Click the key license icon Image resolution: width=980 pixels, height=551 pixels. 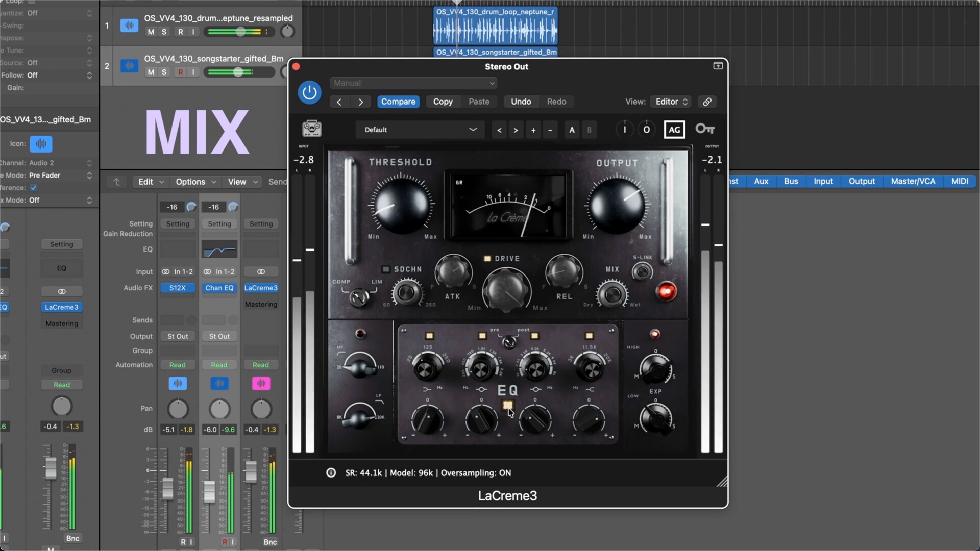[705, 129]
